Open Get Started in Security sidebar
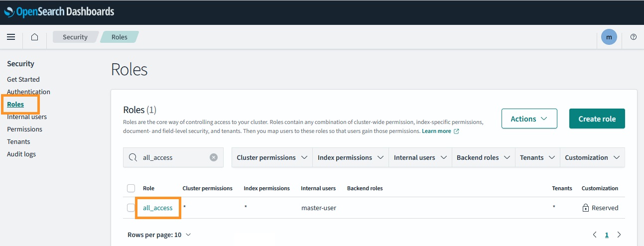Viewport: 644px width, 246px height. point(23,79)
